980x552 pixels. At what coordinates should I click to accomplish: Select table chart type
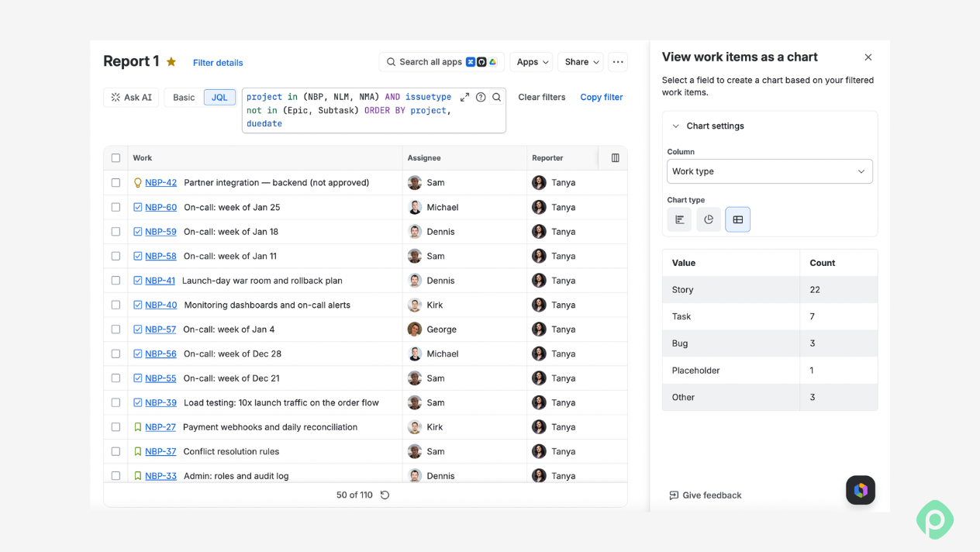point(738,219)
